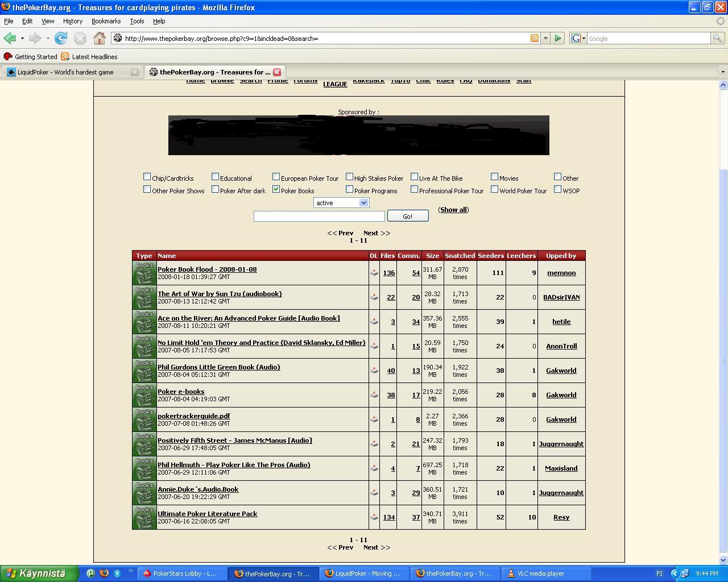The width and height of the screenshot is (728, 582).
Task: Download Ultimate Poker Literature Pack icon
Action: [374, 517]
